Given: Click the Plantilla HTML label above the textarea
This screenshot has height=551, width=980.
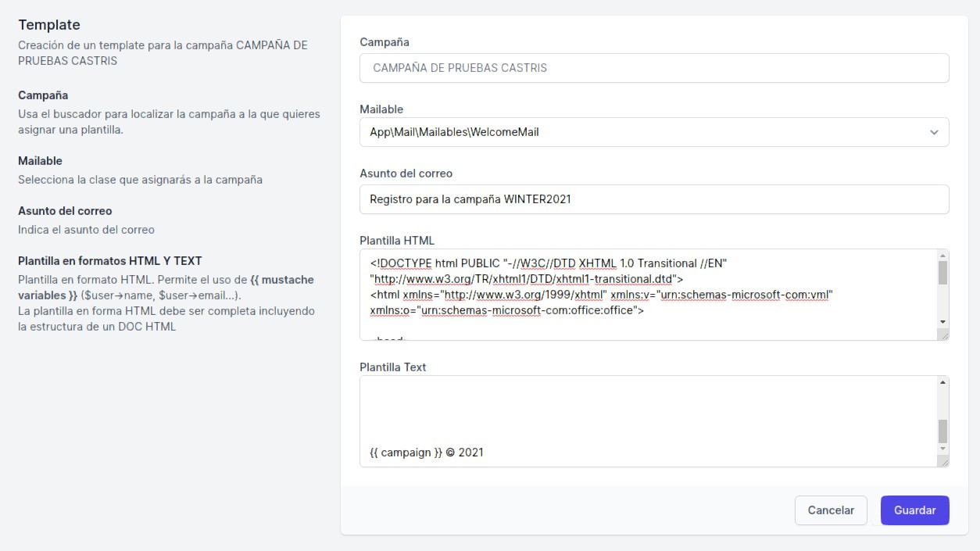Looking at the screenshot, I should point(396,240).
